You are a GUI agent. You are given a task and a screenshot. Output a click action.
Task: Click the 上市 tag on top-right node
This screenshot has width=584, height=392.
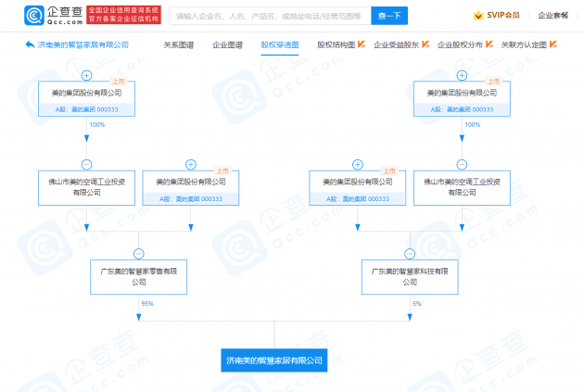[x=494, y=82]
